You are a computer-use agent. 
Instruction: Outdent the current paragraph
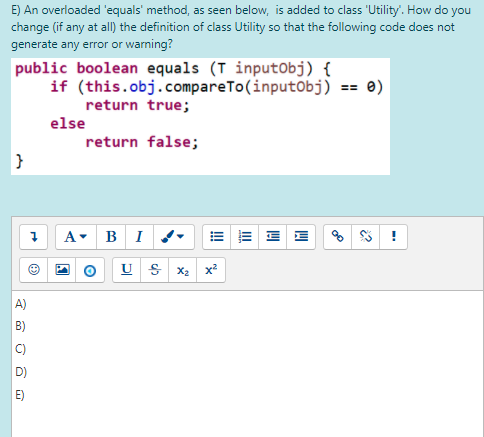coord(273,237)
